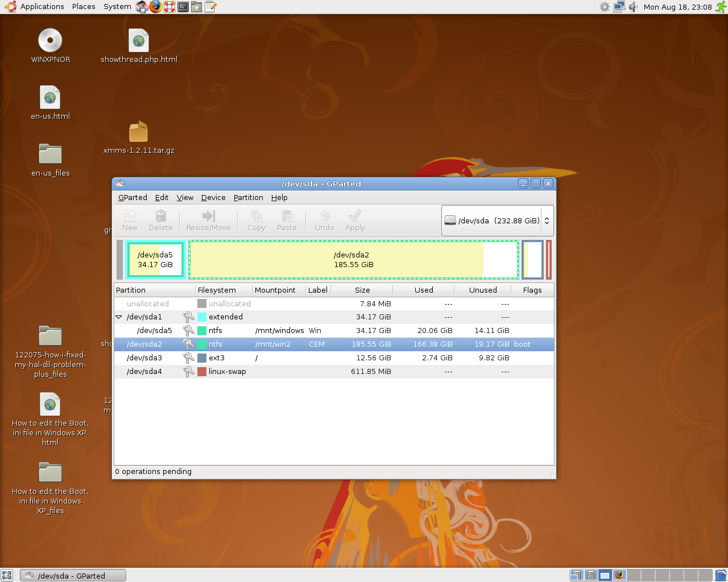Screen dimensions: 728x582
Task: Open the /dev/sda device selector dropdown
Action: tap(497, 221)
